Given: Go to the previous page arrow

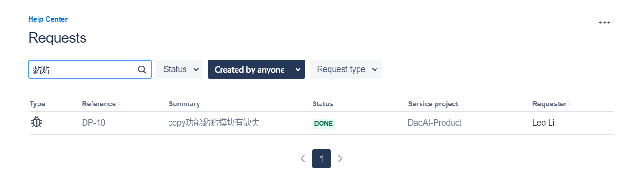Looking at the screenshot, I should point(303,159).
